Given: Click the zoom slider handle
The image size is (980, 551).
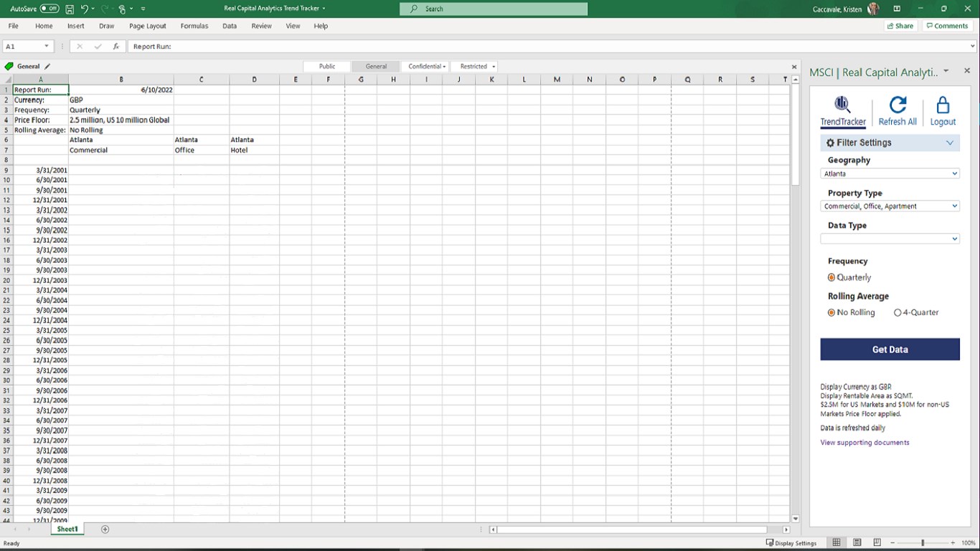Looking at the screenshot, I should [x=923, y=543].
